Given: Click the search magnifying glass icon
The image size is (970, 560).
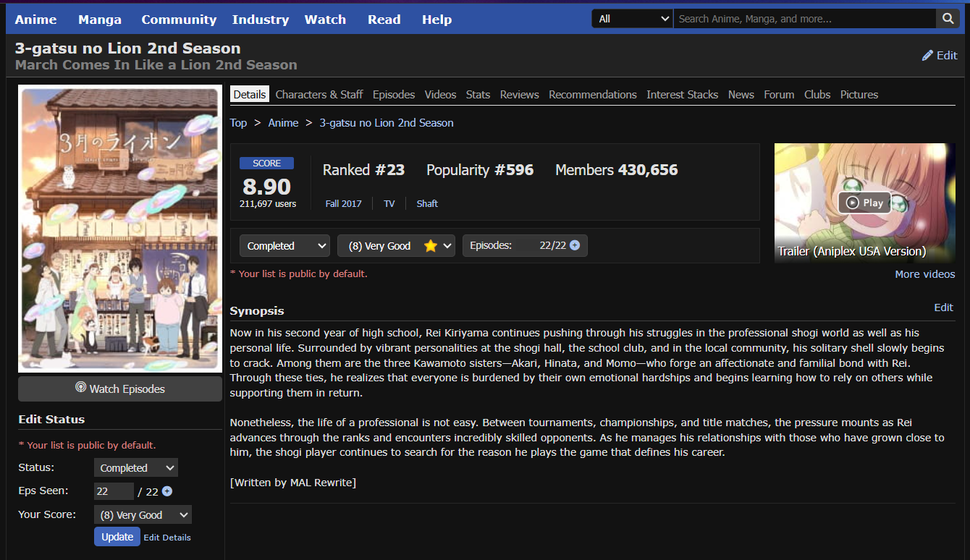Looking at the screenshot, I should click(947, 19).
